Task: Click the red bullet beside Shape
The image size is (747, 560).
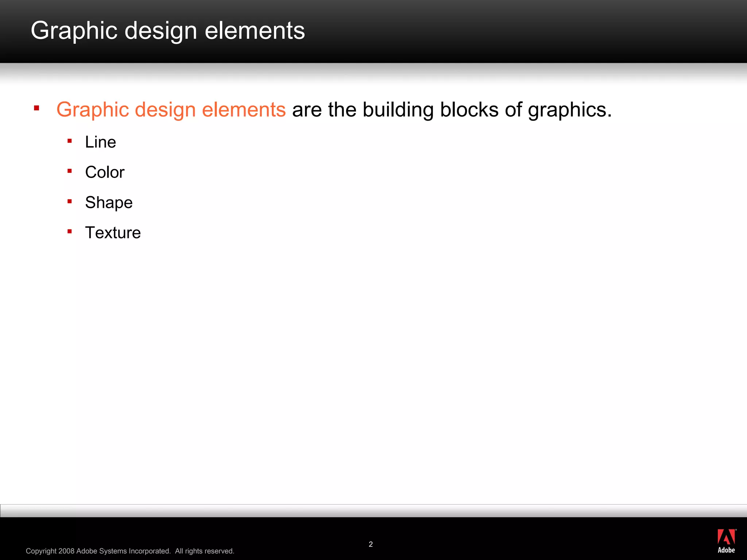Action: pos(70,201)
